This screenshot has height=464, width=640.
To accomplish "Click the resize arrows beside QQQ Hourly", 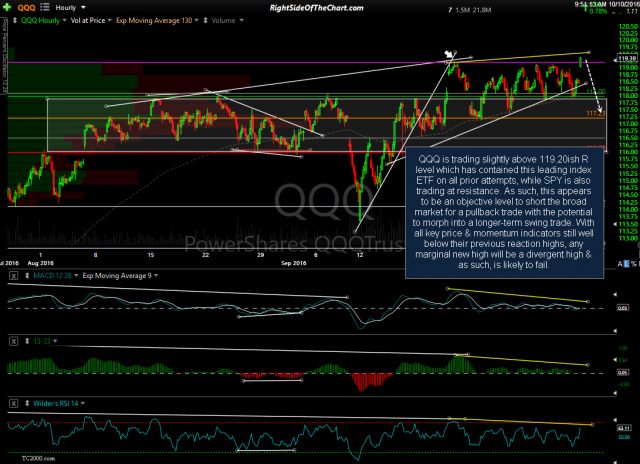I will coord(15,20).
